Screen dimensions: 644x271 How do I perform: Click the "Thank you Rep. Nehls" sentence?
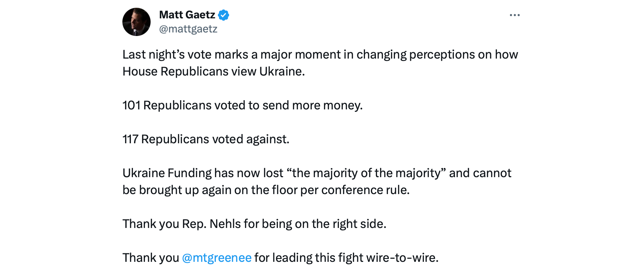tap(254, 224)
